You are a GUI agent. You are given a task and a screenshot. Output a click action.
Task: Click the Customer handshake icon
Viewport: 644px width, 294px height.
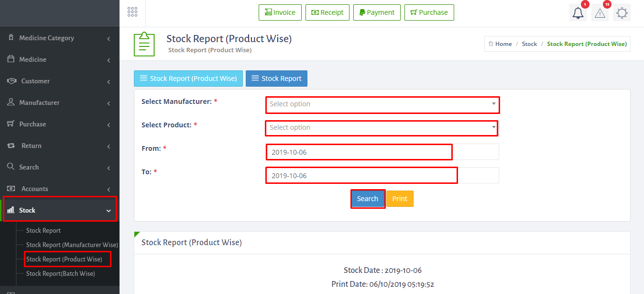[11, 81]
